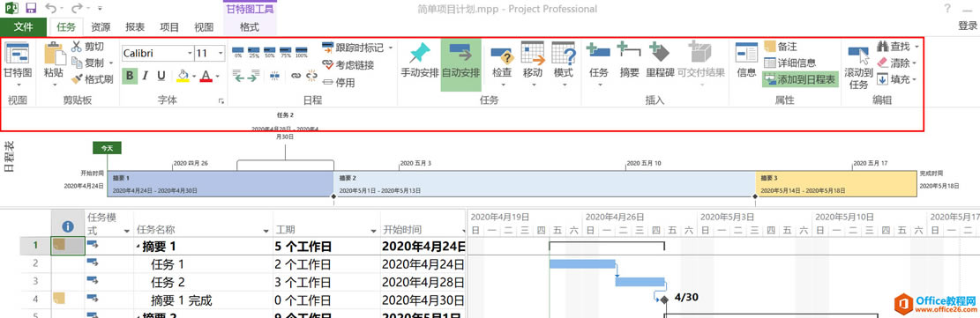Toggle Bold formatting button

click(x=130, y=76)
